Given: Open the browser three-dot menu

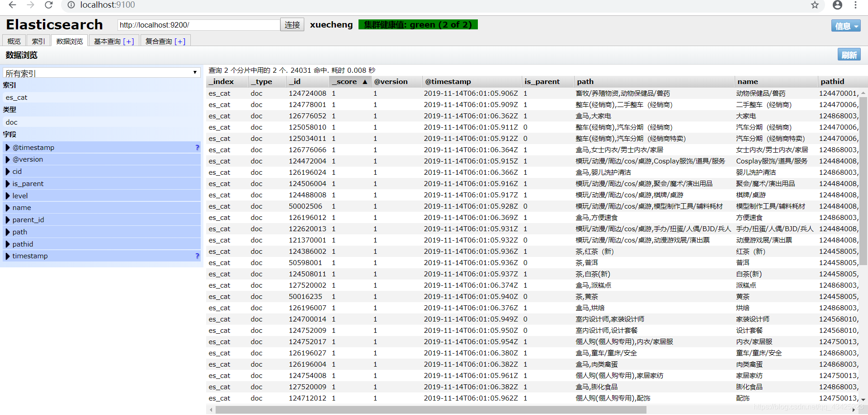Looking at the screenshot, I should point(855,5).
